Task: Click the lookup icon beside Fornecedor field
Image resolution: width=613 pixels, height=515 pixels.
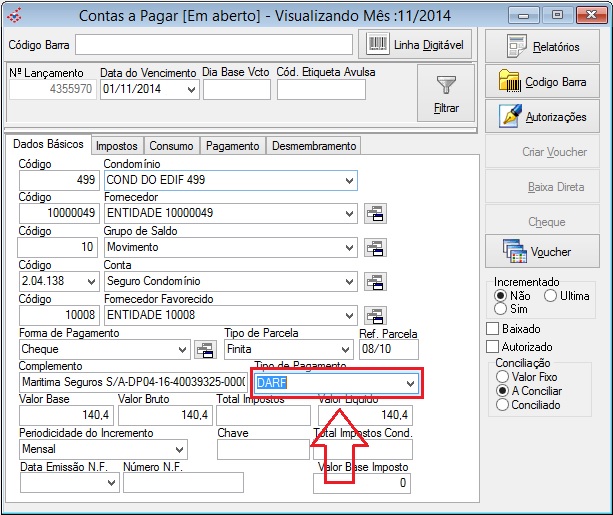Action: pyautogui.click(x=375, y=213)
